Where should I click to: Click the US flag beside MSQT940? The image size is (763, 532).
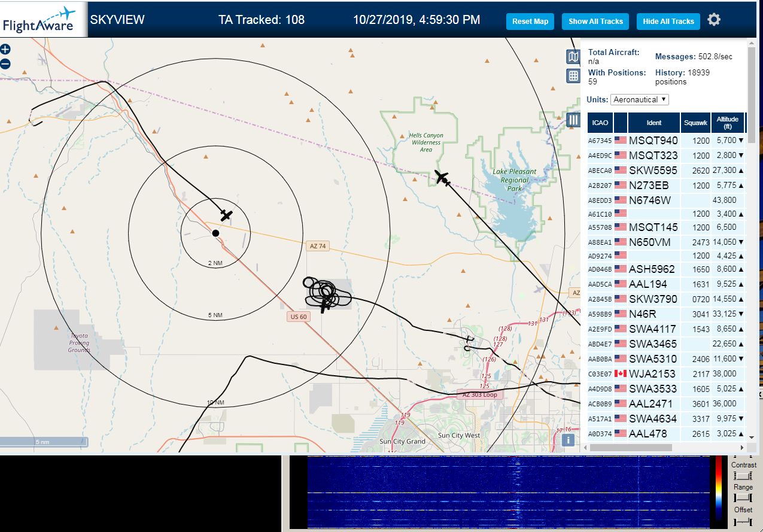[620, 140]
